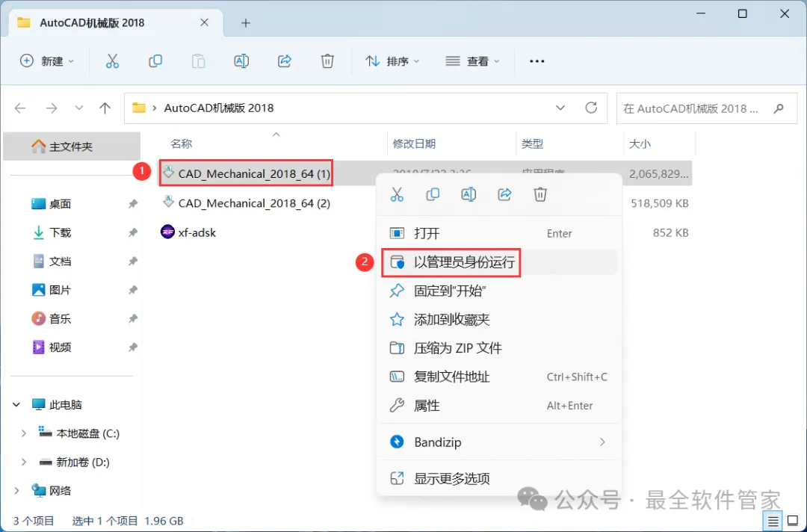This screenshot has width=807, height=532.
Task: Collapse the 此电脑 tree node
Action: click(x=16, y=405)
